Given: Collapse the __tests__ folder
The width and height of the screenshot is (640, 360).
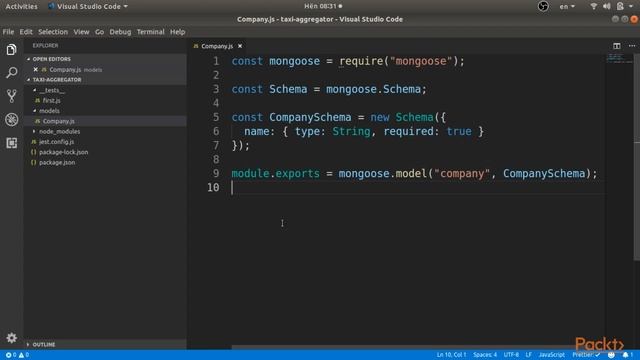Looking at the screenshot, I should (52, 90).
